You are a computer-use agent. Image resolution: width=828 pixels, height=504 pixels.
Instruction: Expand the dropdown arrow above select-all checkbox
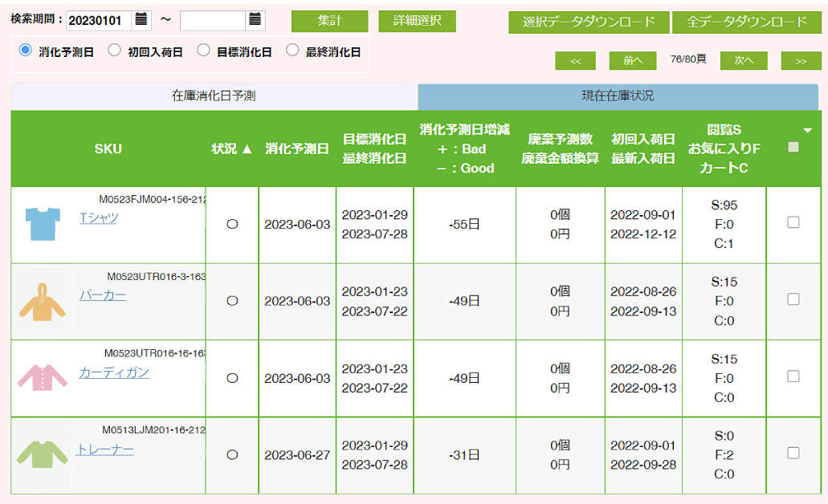point(808,130)
